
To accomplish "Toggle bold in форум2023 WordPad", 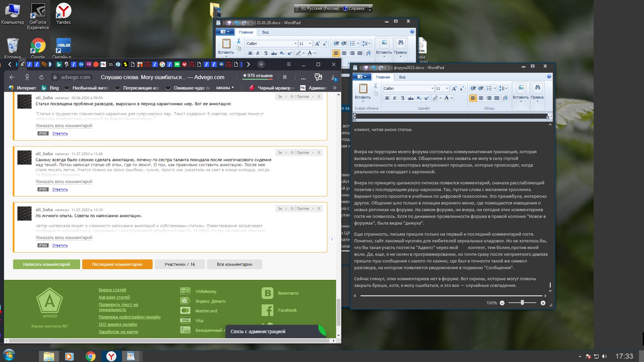I will [x=387, y=98].
